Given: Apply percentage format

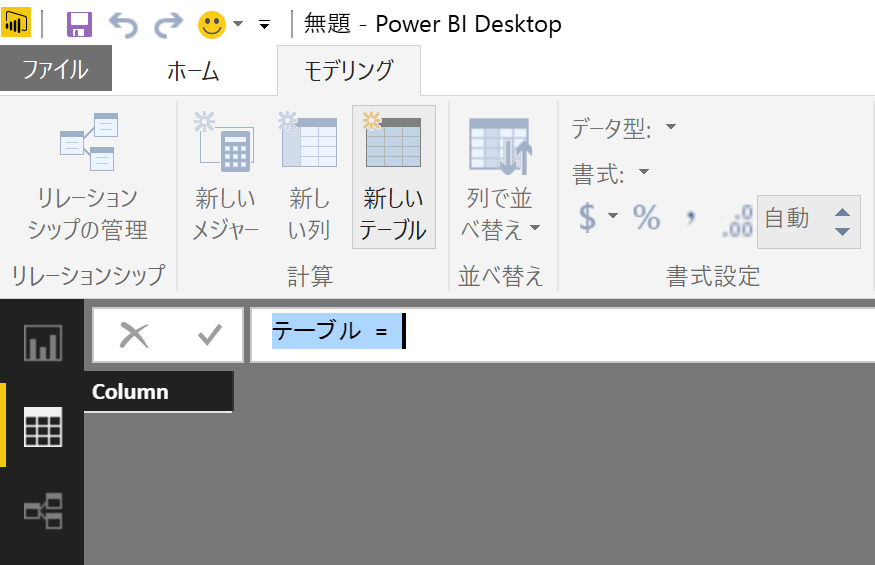Looking at the screenshot, I should coord(646,217).
